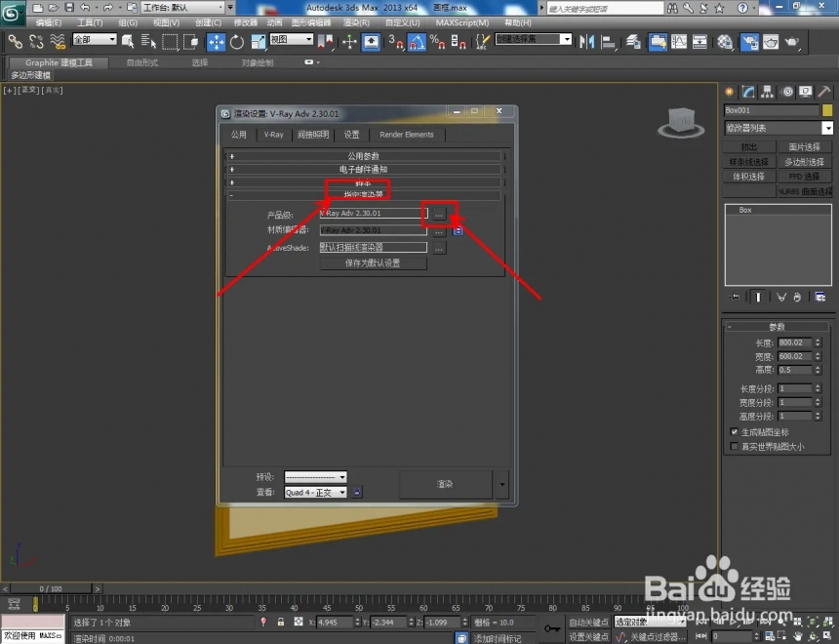
Task: Open the MAXScript(M) menu
Action: pyautogui.click(x=462, y=22)
